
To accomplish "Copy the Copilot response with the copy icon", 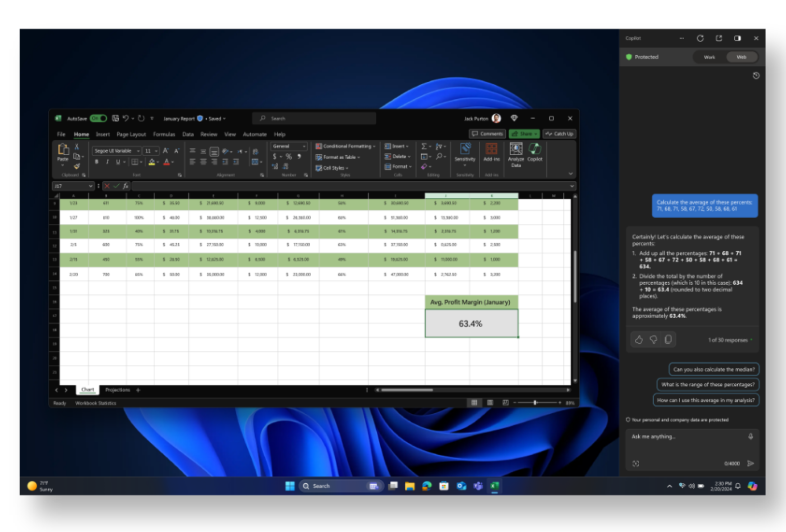I will coord(668,340).
